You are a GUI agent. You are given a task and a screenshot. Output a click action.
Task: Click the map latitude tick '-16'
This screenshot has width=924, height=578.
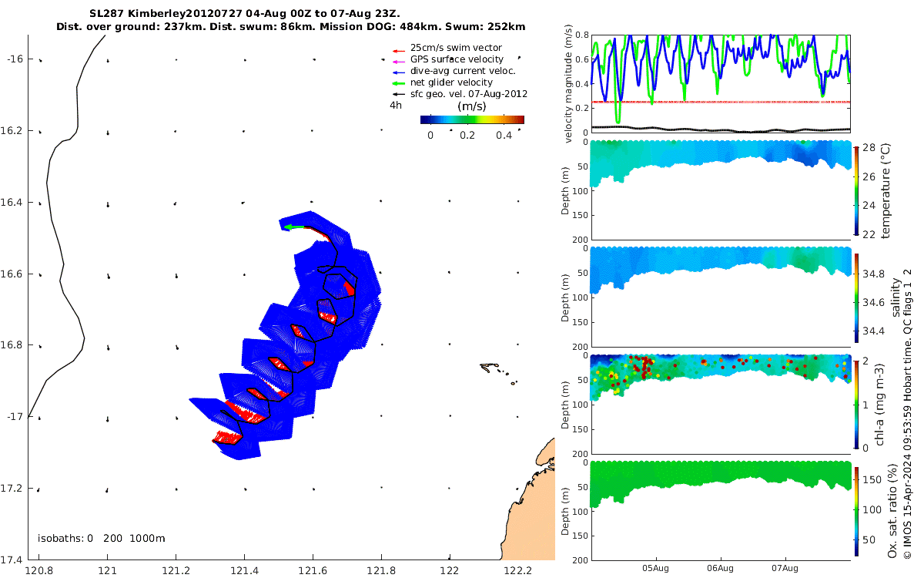tap(15, 59)
